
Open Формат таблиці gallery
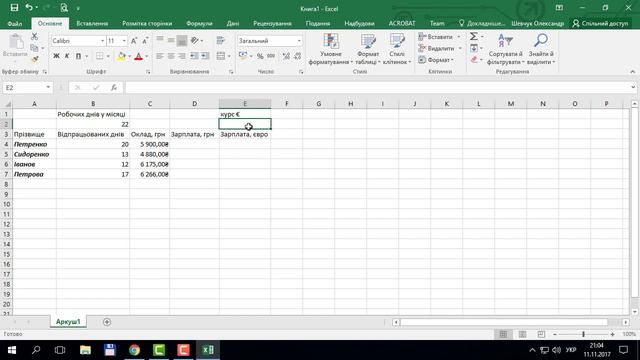click(x=368, y=49)
